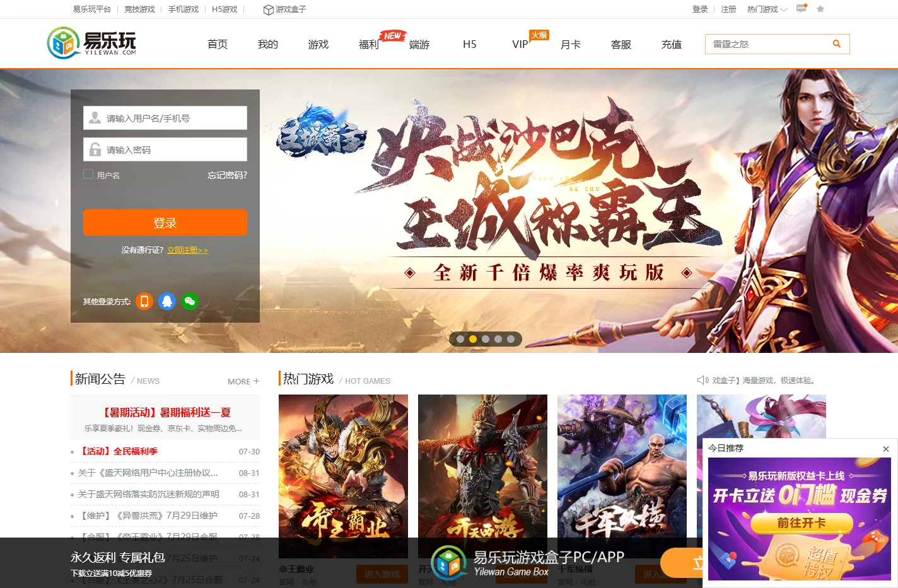
Task: Open the 我的 nav item
Action: [x=268, y=44]
